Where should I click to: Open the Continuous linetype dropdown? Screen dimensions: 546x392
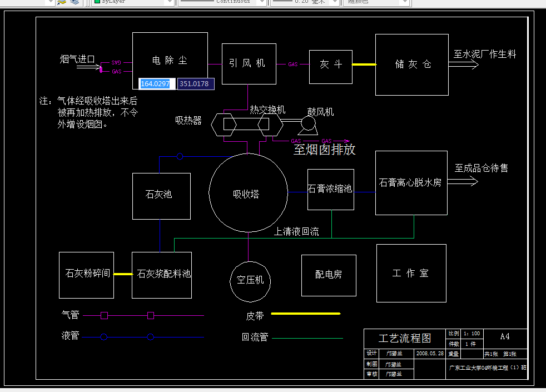click(262, 2)
